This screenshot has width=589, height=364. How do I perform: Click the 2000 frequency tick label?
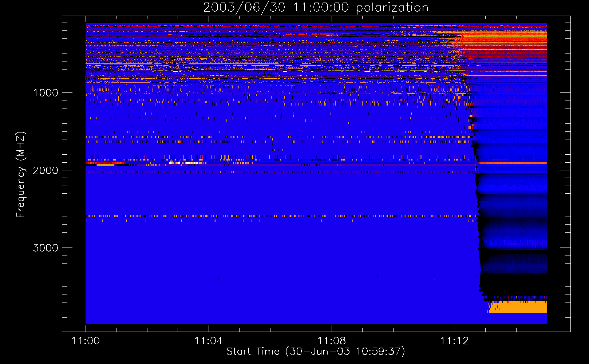point(46,170)
